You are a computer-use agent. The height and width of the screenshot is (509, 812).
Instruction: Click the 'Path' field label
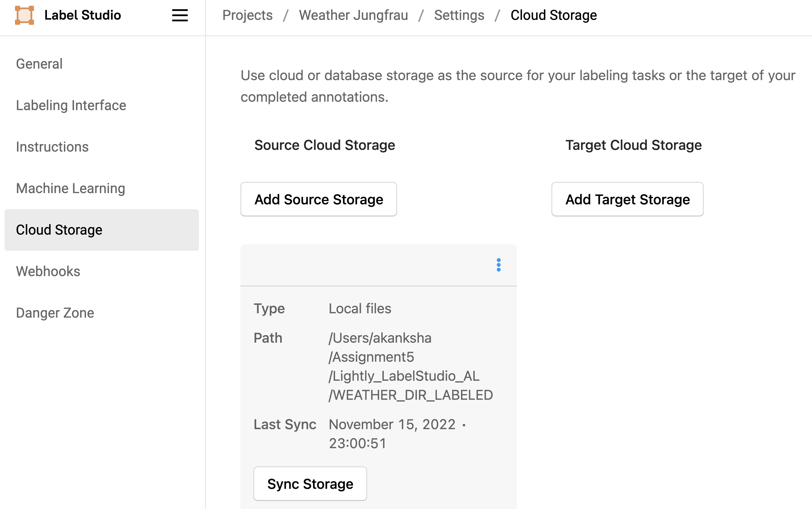tap(267, 338)
